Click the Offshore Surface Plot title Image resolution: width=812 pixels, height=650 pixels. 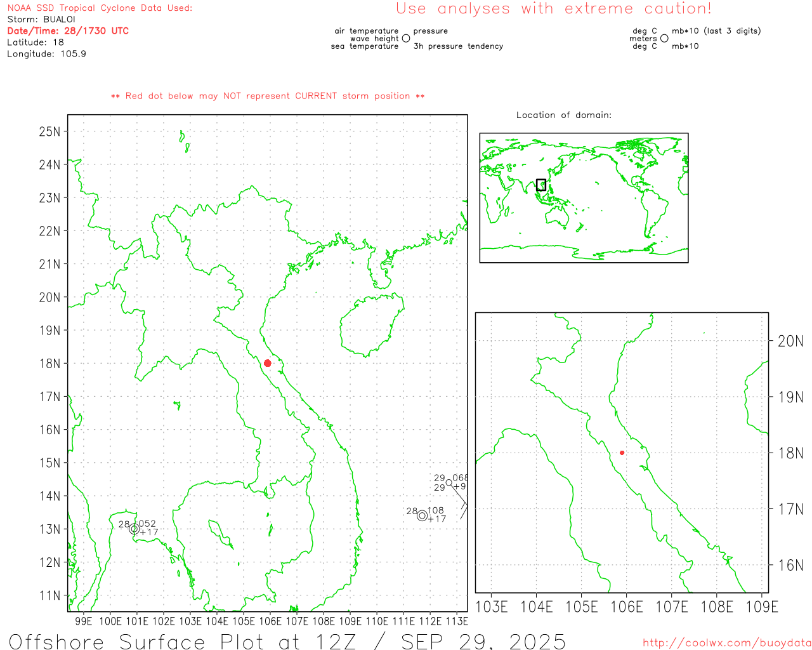[287, 640]
